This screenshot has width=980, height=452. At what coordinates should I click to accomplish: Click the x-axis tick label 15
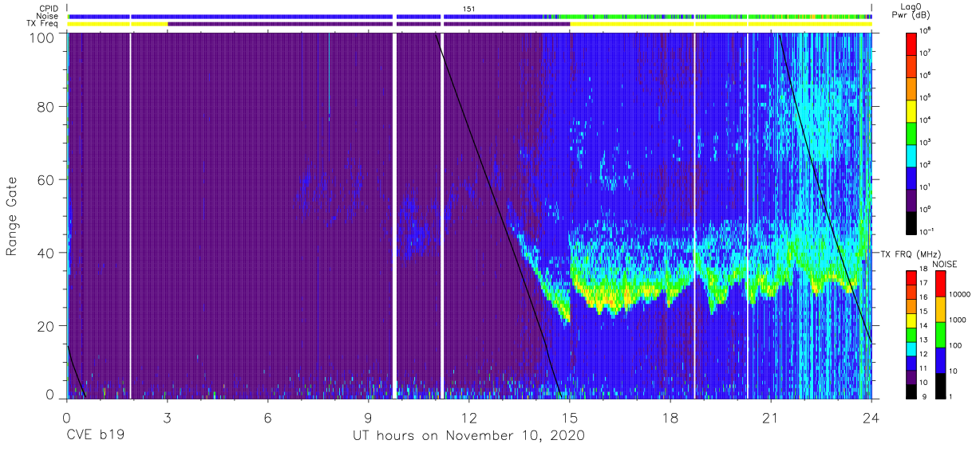coord(570,419)
